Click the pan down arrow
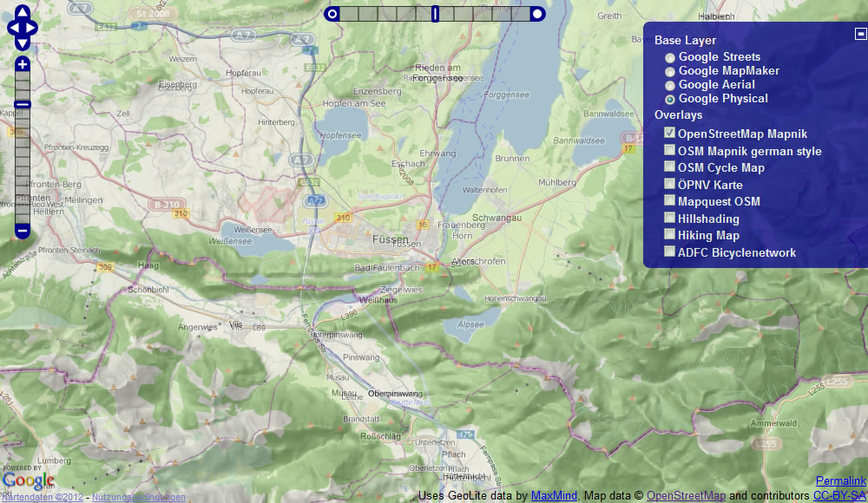868x503 pixels. 23,42
